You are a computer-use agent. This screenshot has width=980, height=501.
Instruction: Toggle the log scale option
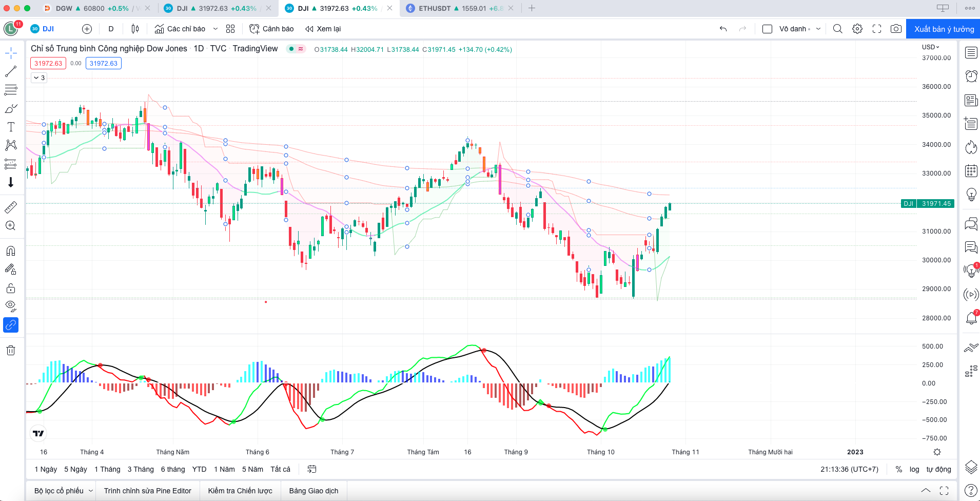tap(914, 469)
